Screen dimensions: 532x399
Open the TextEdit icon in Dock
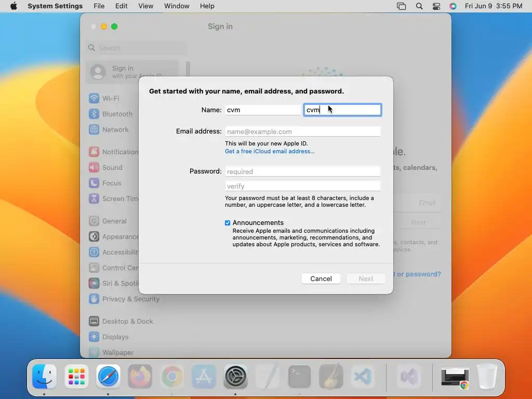click(268, 377)
